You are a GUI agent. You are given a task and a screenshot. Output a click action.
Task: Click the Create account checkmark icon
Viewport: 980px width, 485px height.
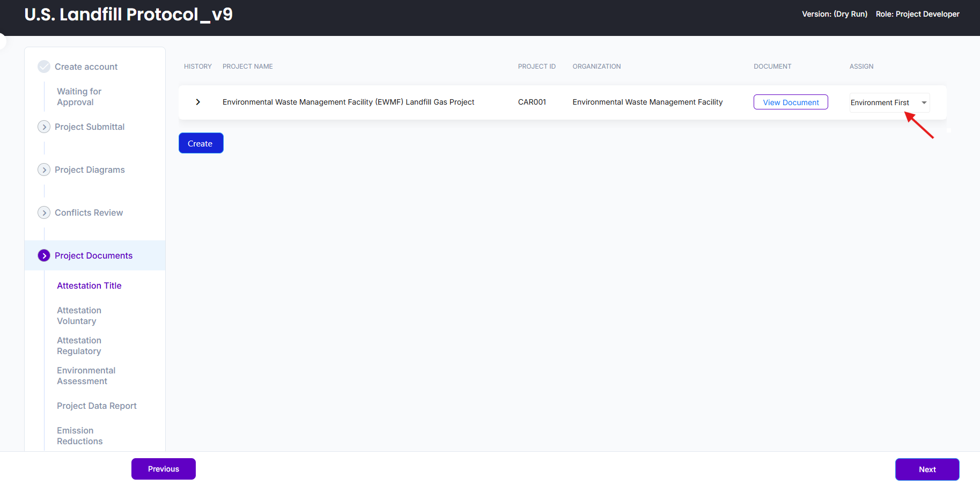pyautogui.click(x=44, y=67)
